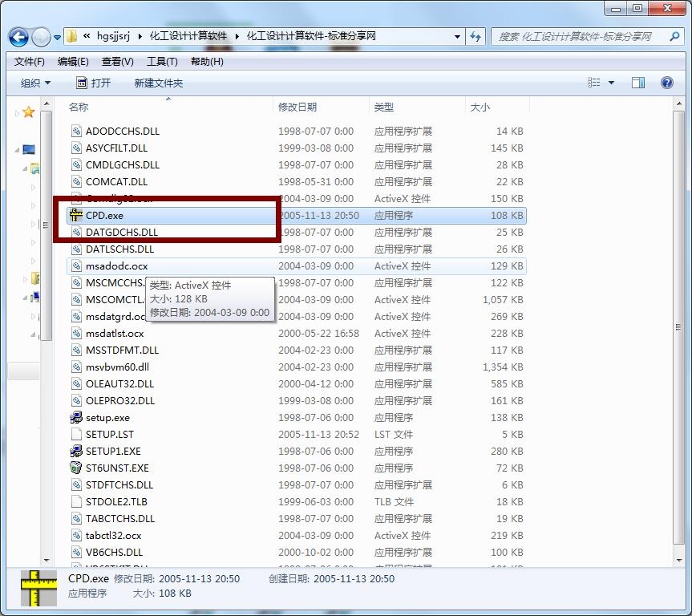Image resolution: width=692 pixels, height=616 pixels.
Task: Change view with the view icon
Action: [x=593, y=83]
